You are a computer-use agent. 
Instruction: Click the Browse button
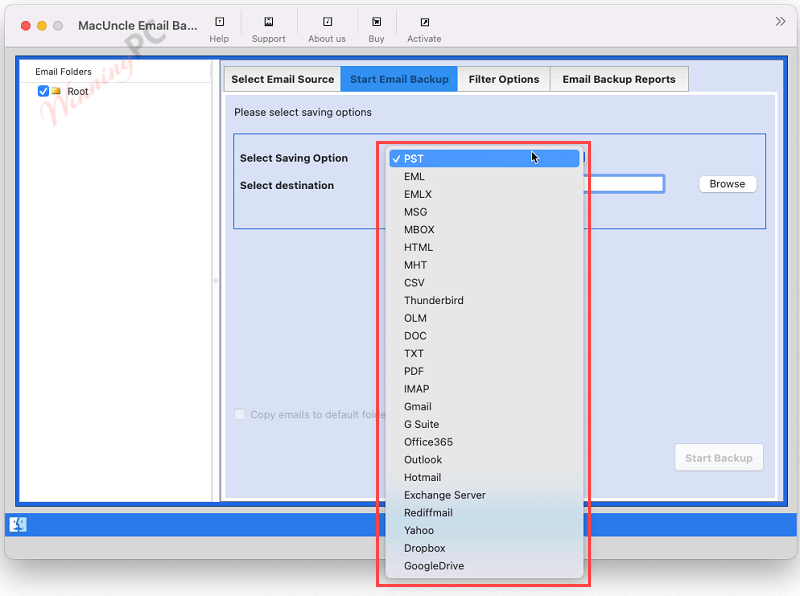pyautogui.click(x=727, y=184)
